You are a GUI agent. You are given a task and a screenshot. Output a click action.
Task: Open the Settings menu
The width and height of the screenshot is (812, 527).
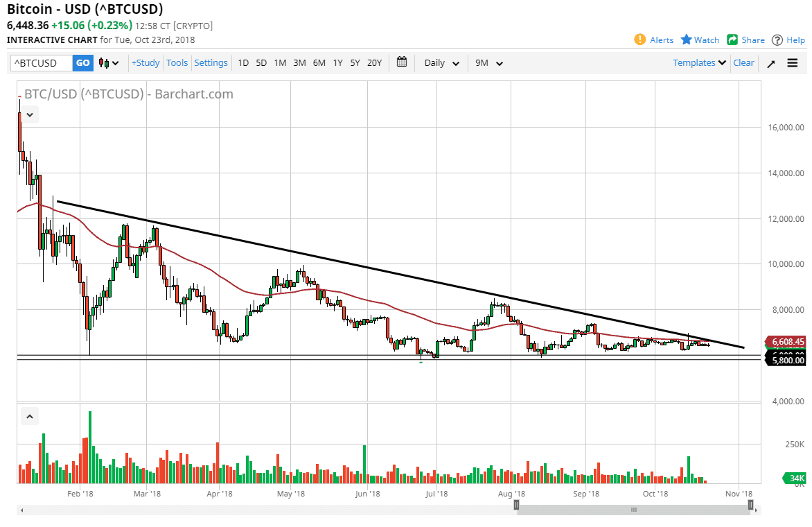point(211,62)
